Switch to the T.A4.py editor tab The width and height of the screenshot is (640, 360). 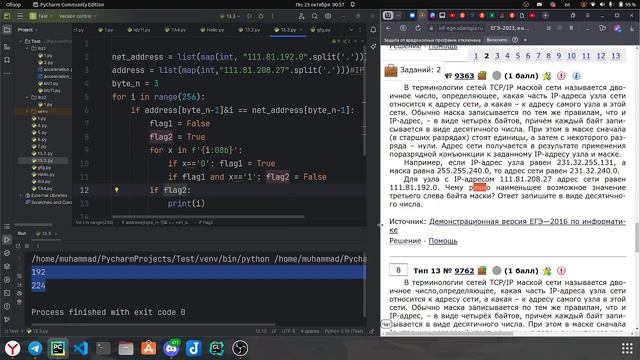pyautogui.click(x=176, y=30)
